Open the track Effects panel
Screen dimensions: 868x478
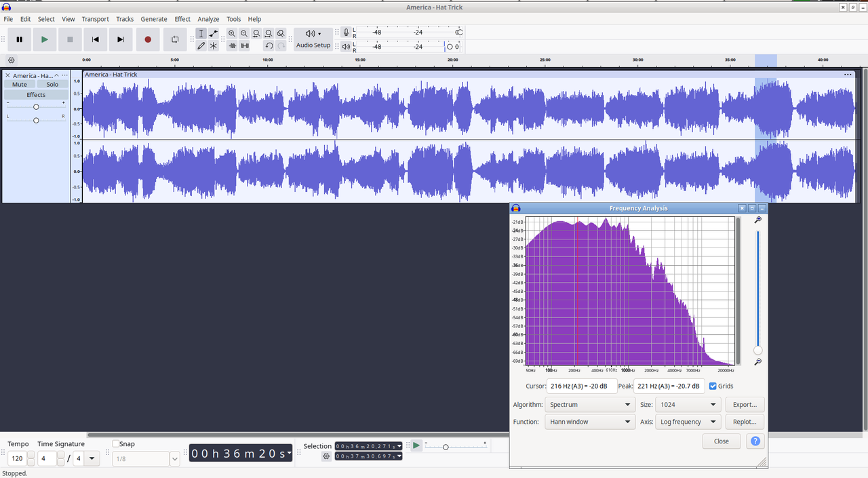click(x=36, y=95)
